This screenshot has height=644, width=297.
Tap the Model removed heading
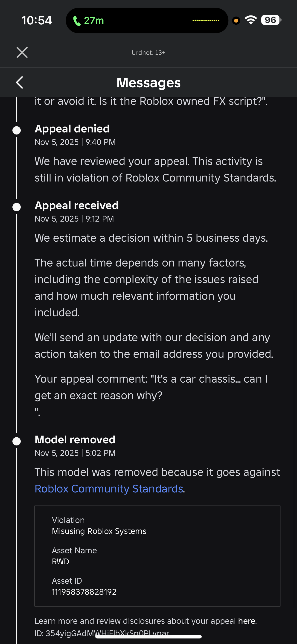coord(75,440)
